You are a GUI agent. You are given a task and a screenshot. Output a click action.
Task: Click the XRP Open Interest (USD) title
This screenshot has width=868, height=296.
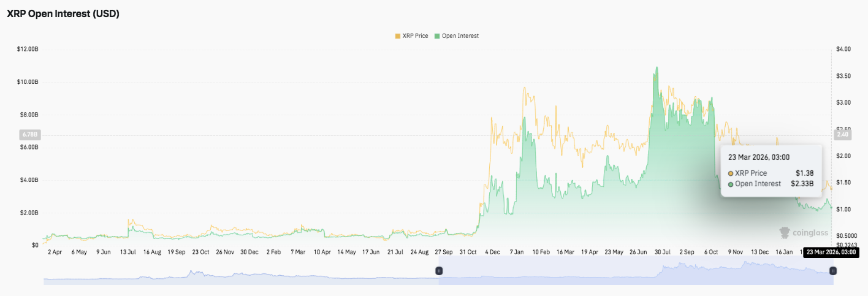click(x=63, y=14)
